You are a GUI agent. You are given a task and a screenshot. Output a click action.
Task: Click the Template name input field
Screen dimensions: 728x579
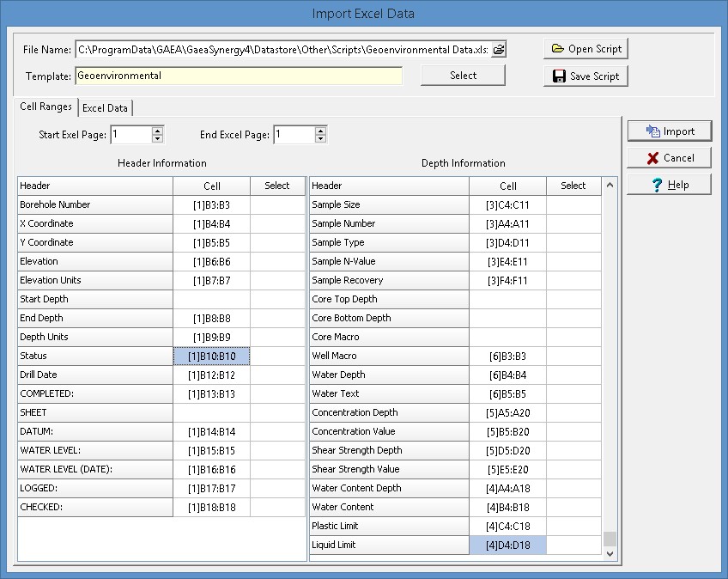(x=239, y=76)
